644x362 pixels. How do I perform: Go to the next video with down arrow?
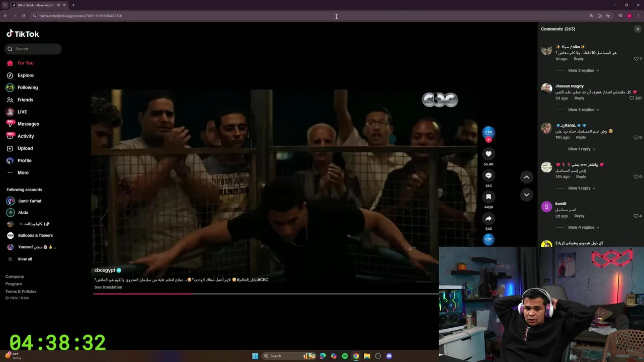click(526, 195)
